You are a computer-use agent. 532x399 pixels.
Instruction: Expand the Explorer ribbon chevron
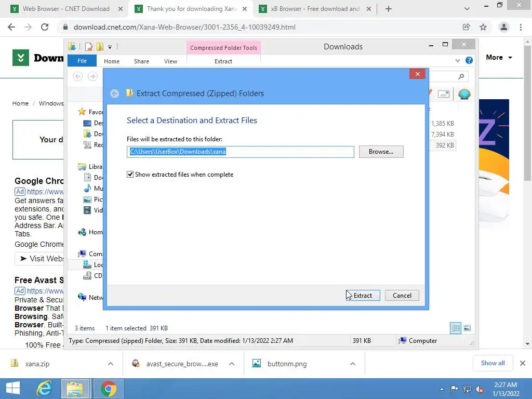point(457,60)
